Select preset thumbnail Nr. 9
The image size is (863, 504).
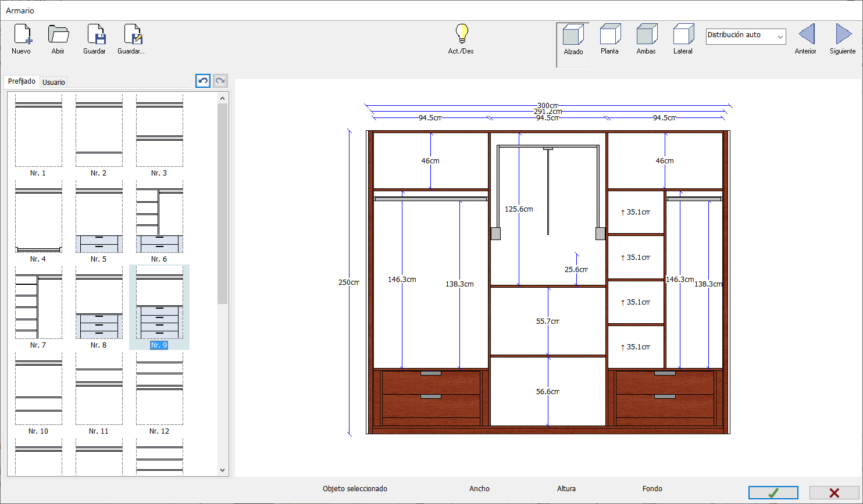pyautogui.click(x=159, y=307)
